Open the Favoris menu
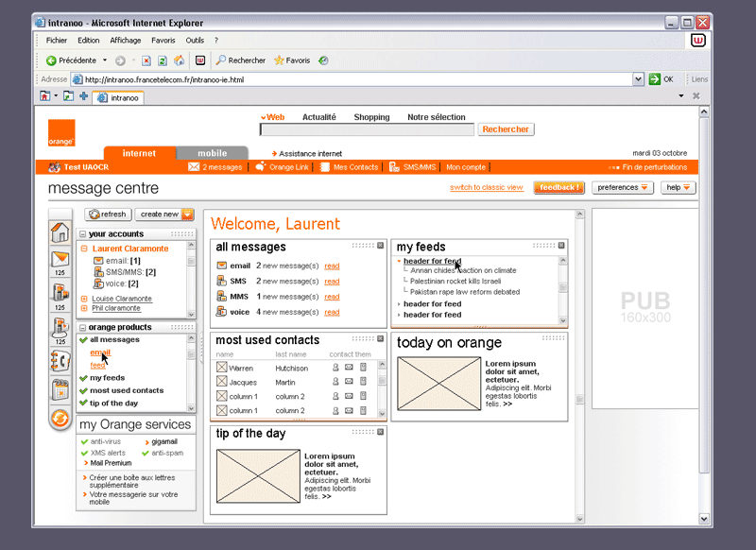The image size is (756, 550). [163, 41]
